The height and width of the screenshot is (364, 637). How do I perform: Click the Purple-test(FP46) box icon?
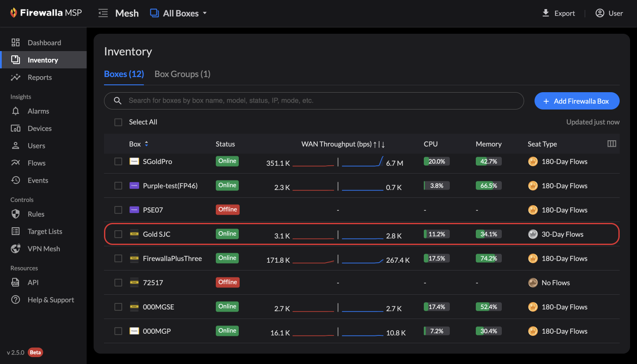click(x=134, y=186)
